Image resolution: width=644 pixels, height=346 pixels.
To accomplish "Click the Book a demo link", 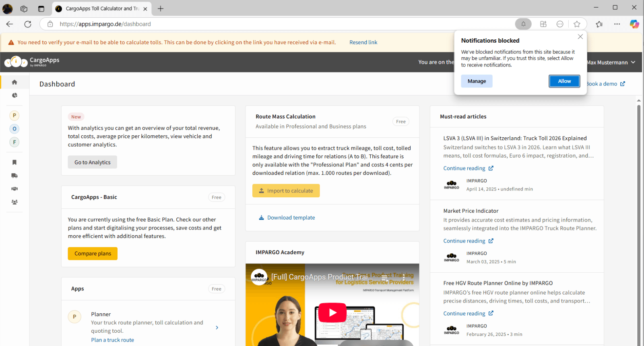I will [605, 84].
